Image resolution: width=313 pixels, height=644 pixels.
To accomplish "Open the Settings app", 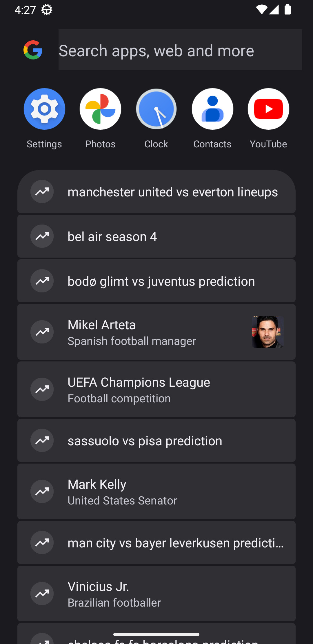I will point(44,109).
